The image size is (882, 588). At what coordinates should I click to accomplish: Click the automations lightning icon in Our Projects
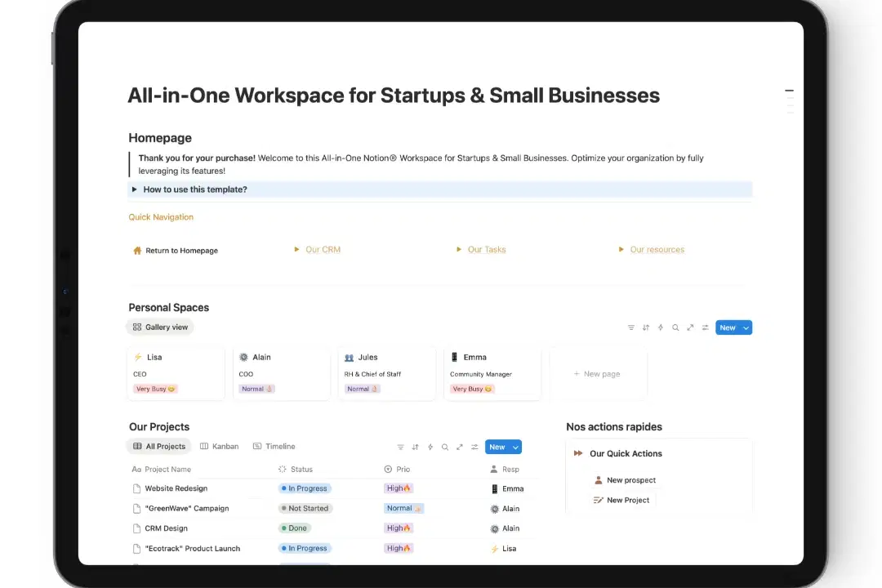pos(430,447)
